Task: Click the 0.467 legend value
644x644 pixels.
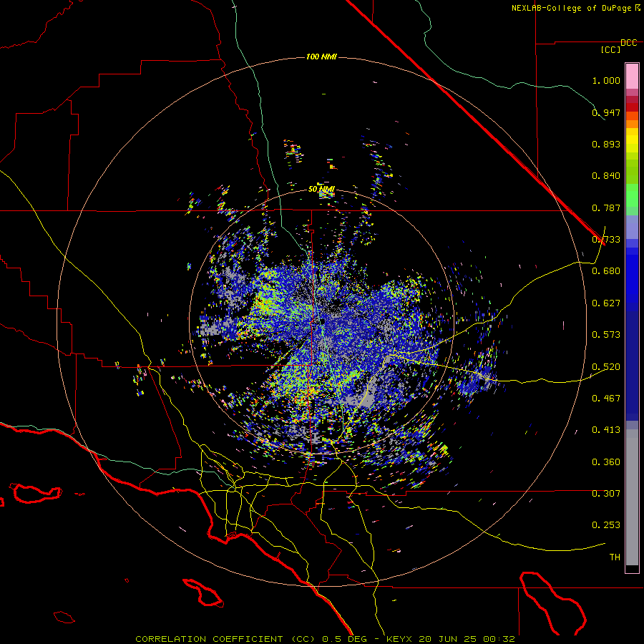Action: click(606, 399)
